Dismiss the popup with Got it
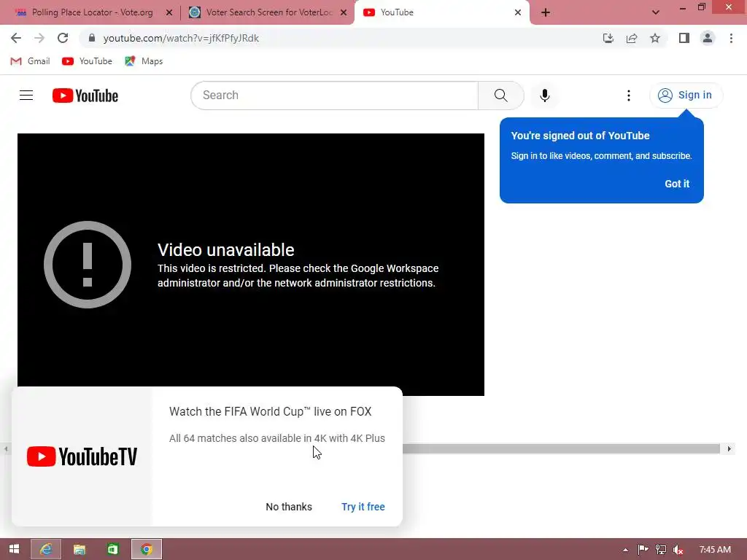 click(677, 184)
